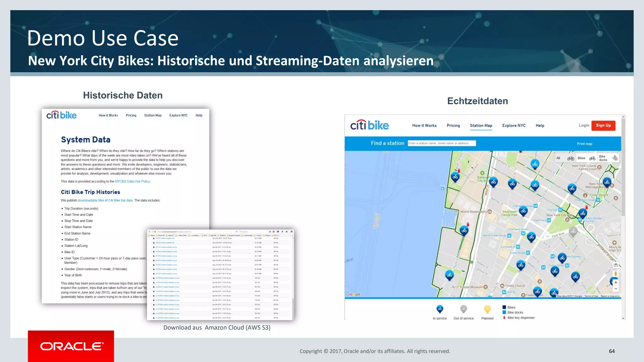Click the Out of service legend marker icon

pos(464,309)
